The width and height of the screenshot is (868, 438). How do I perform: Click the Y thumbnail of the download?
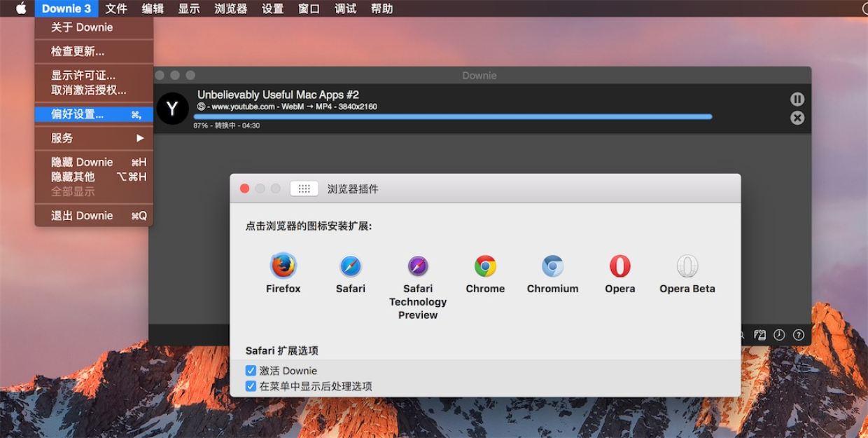click(172, 109)
